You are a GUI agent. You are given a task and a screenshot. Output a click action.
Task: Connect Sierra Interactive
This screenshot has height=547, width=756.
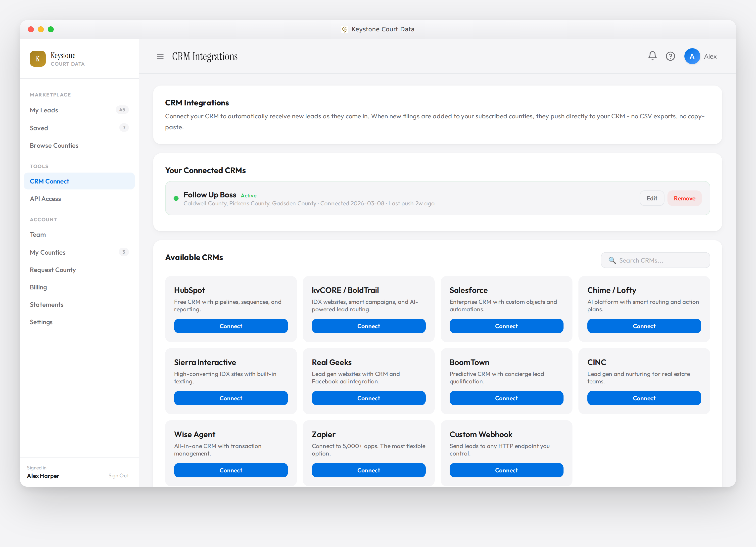click(231, 398)
